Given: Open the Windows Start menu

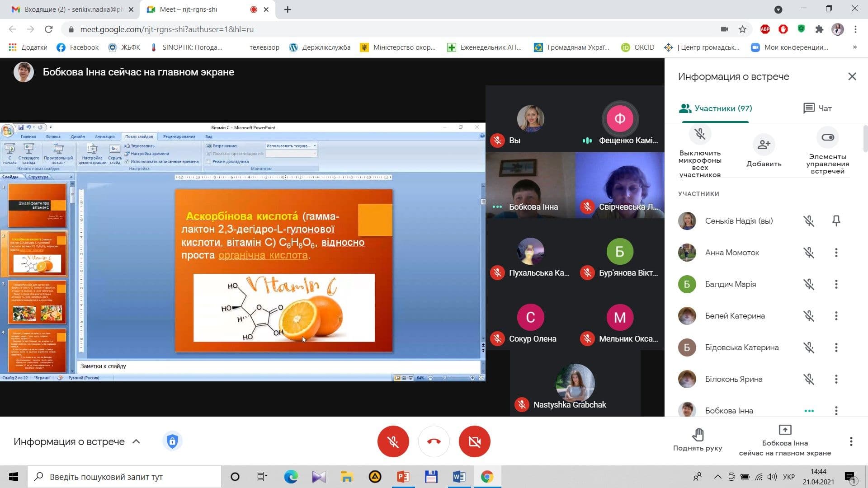Looking at the screenshot, I should tap(14, 477).
